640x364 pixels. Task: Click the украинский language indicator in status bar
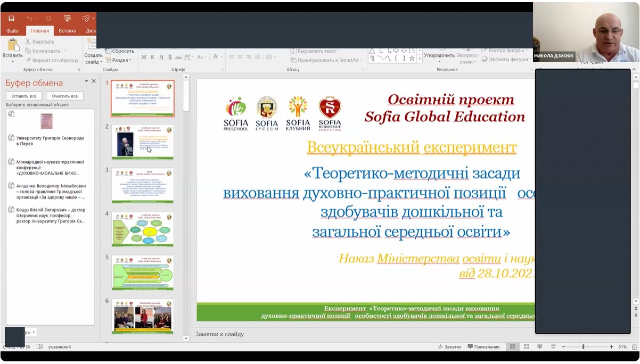coord(60,346)
